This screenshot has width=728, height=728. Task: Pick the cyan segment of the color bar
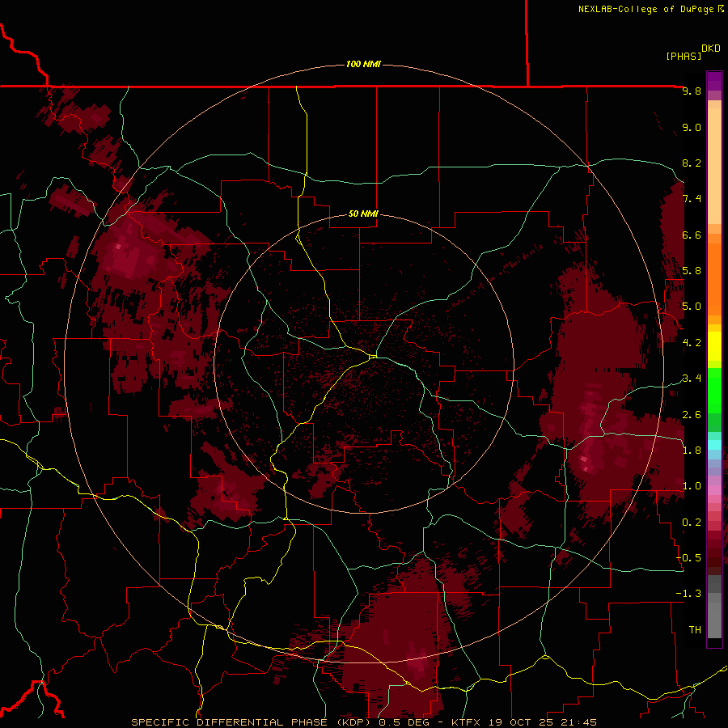pyautogui.click(x=714, y=445)
